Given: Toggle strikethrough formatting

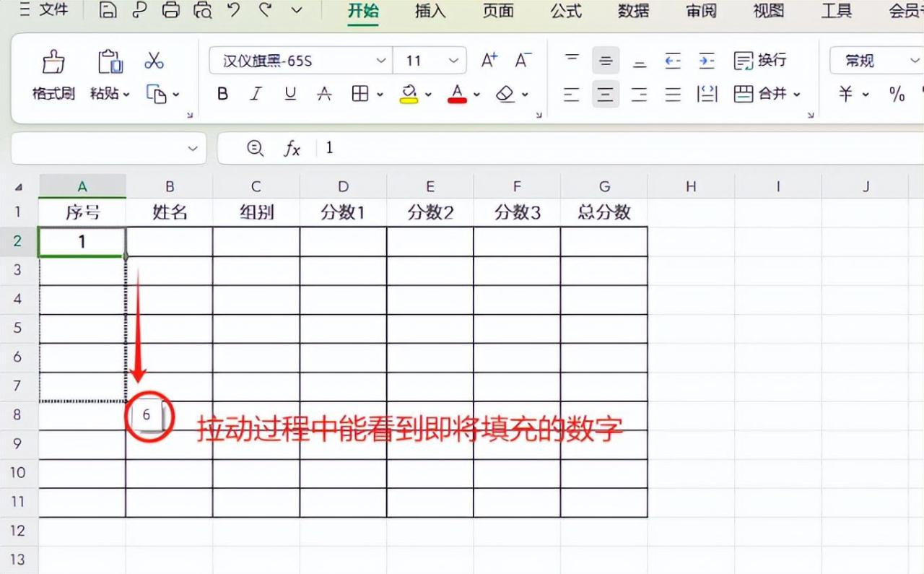Looking at the screenshot, I should [324, 94].
